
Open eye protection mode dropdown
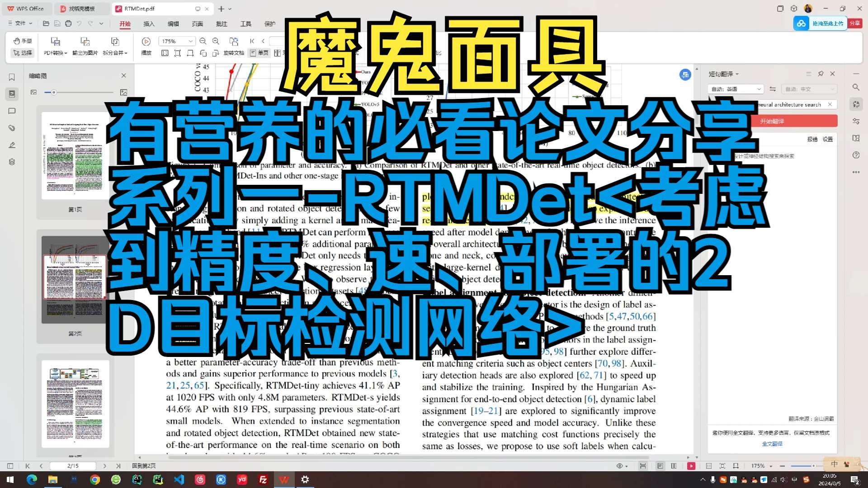click(623, 466)
